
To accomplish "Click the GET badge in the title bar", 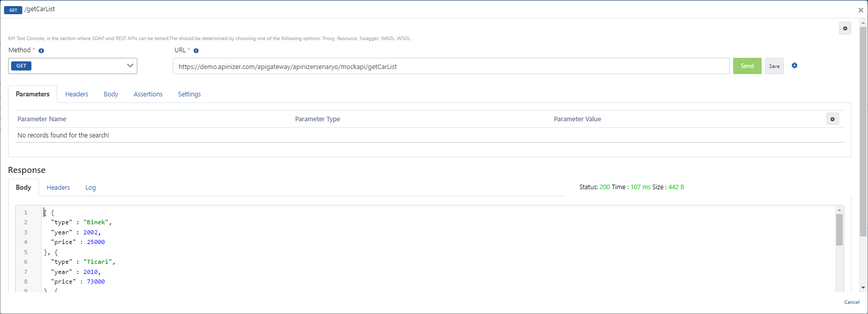I will (13, 10).
